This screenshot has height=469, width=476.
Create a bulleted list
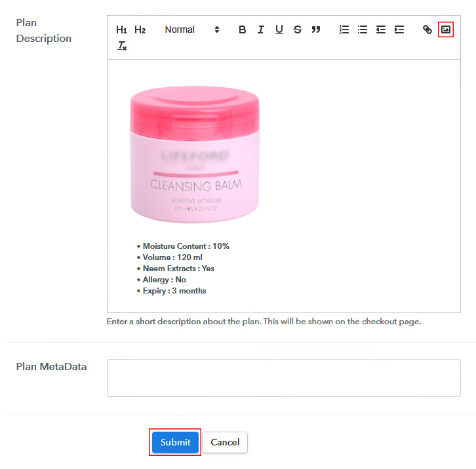tap(363, 29)
